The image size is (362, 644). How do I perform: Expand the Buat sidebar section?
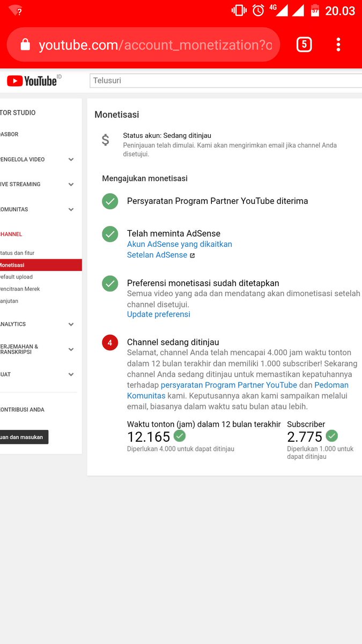[71, 375]
